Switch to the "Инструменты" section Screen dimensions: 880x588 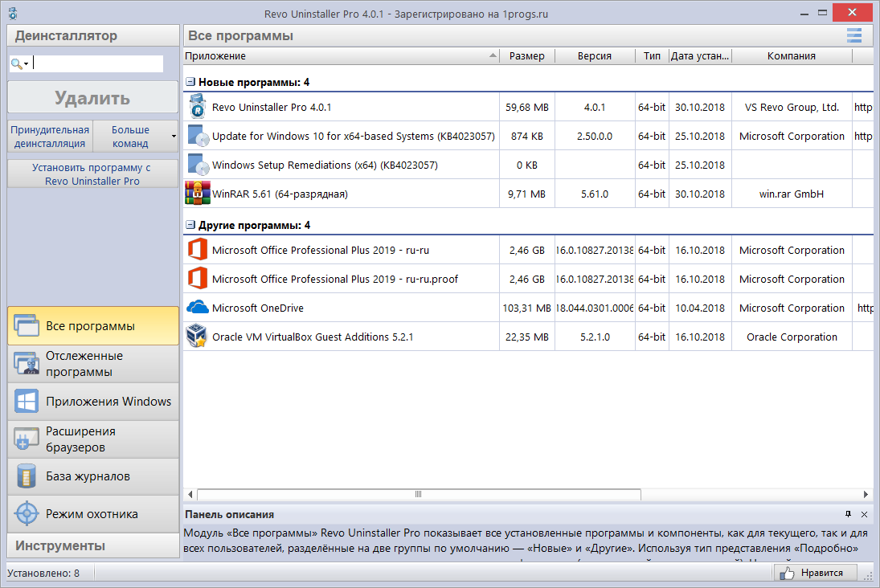[x=92, y=545]
